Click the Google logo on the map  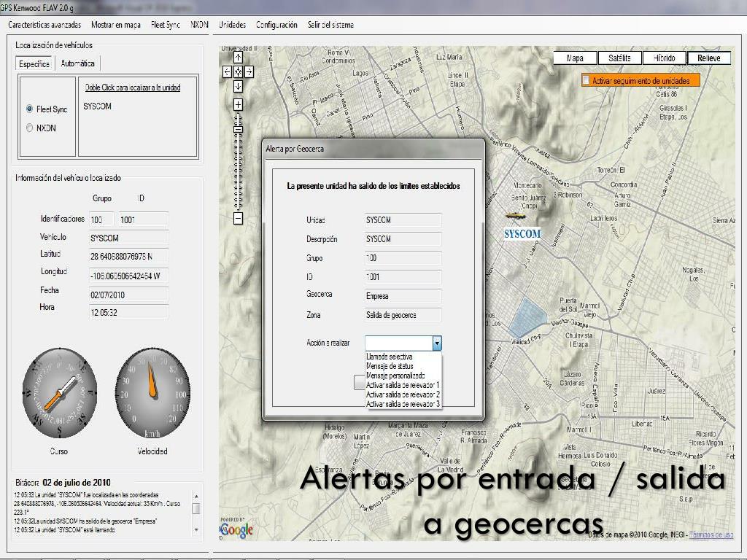(236, 529)
